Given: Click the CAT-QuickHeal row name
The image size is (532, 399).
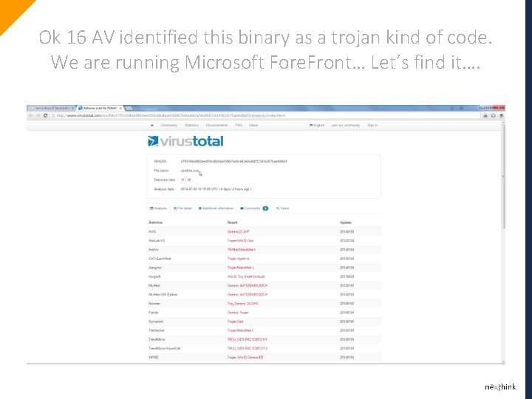Looking at the screenshot, I should click(160, 259).
